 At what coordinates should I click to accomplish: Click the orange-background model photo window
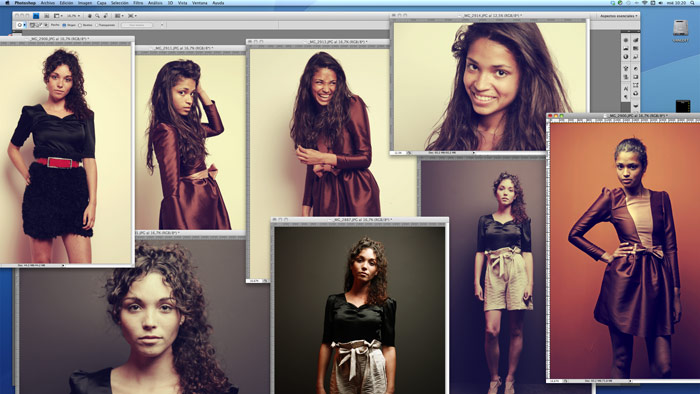click(x=624, y=250)
